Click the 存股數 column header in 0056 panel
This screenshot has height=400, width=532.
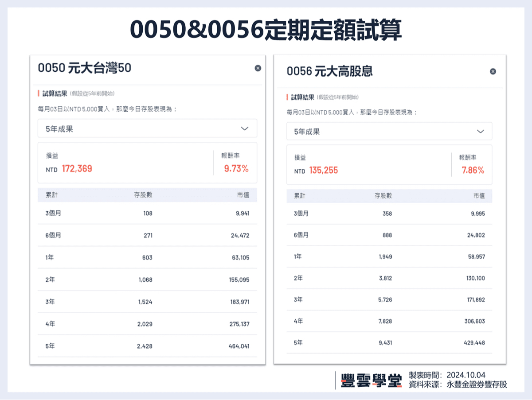[383, 195]
